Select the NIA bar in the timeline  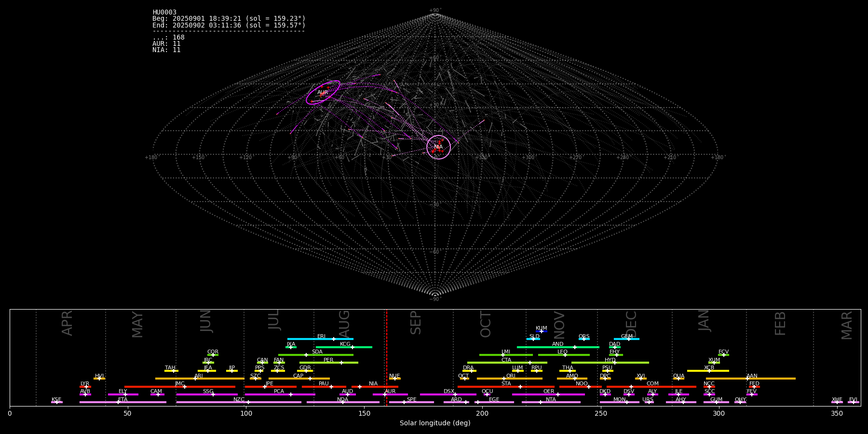375,387
